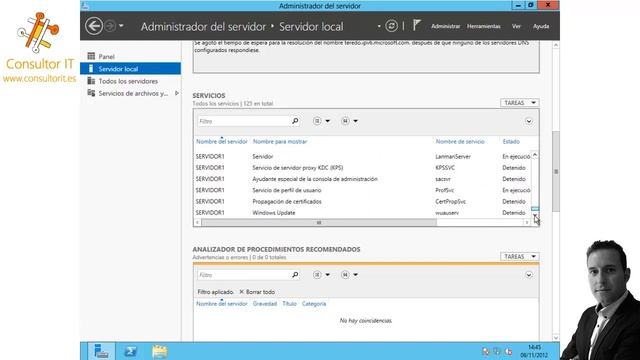Click the main page vertical scrollbar thumb
Image resolution: width=640 pixels, height=360 pixels.
point(556,171)
